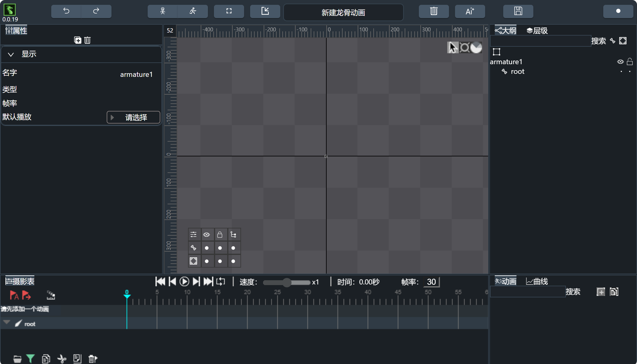The image size is (637, 364).
Task: Click the armature1 name value in properties
Action: (136, 74)
